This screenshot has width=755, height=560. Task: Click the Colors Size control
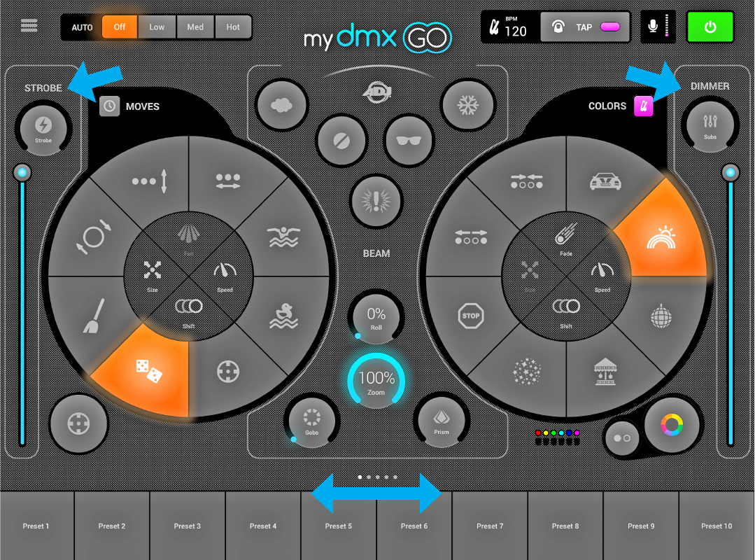click(x=530, y=275)
